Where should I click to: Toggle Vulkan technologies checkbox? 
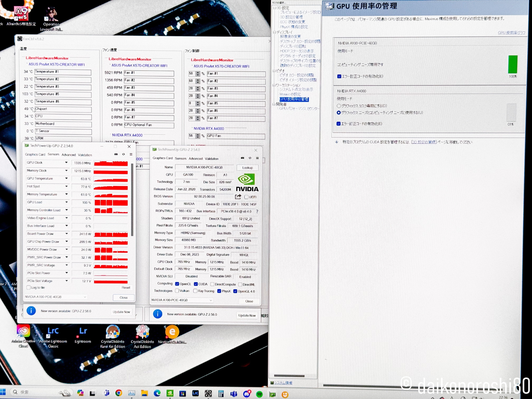pos(177,291)
